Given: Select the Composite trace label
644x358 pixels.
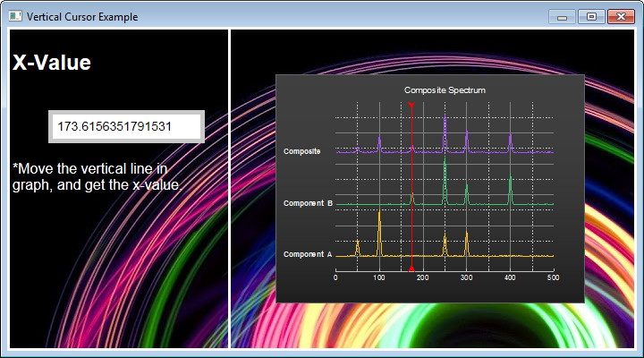Looking at the screenshot, I should click(x=302, y=151).
